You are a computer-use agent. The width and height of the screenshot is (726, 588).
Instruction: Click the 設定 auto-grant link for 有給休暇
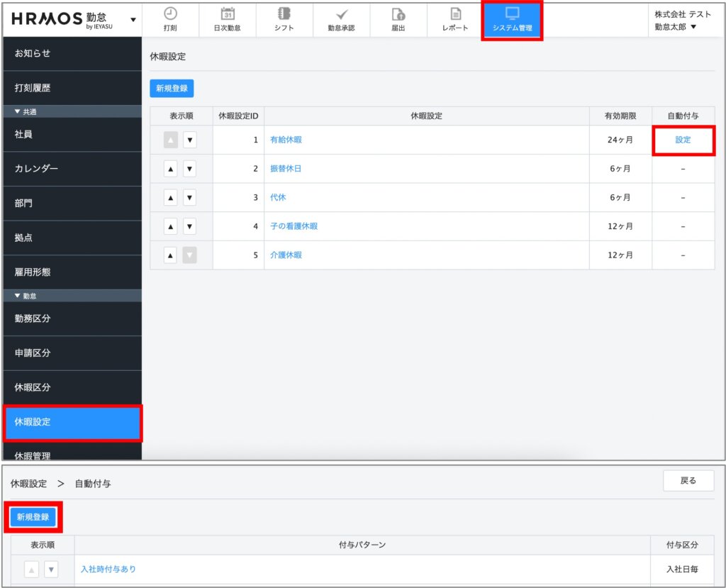tap(683, 140)
